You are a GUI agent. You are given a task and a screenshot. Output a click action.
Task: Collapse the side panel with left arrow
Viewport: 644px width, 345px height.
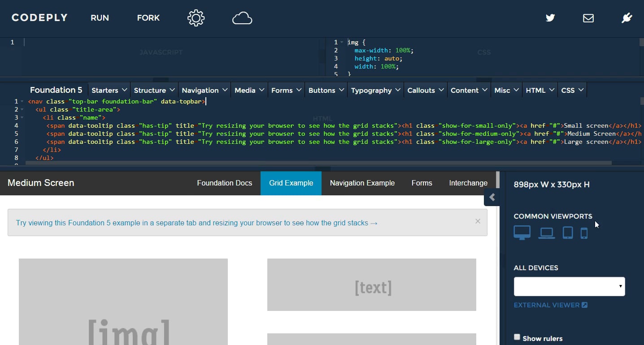point(492,197)
